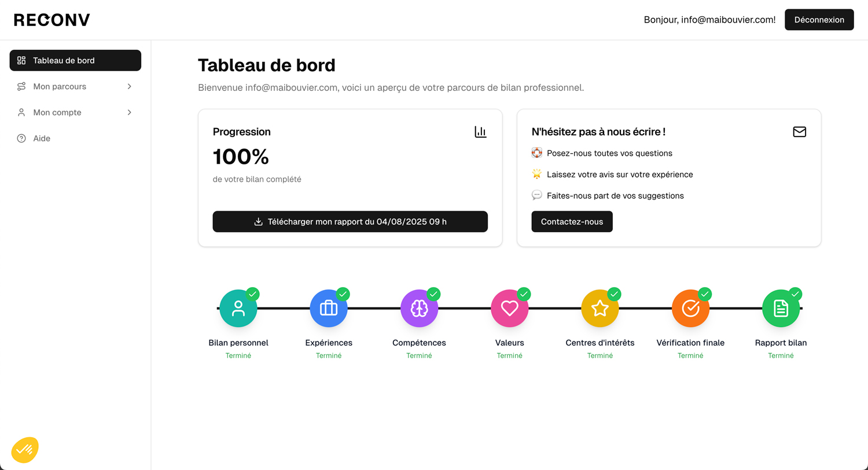
Task: Select Tableau de bord in the sidebar
Action: click(75, 60)
